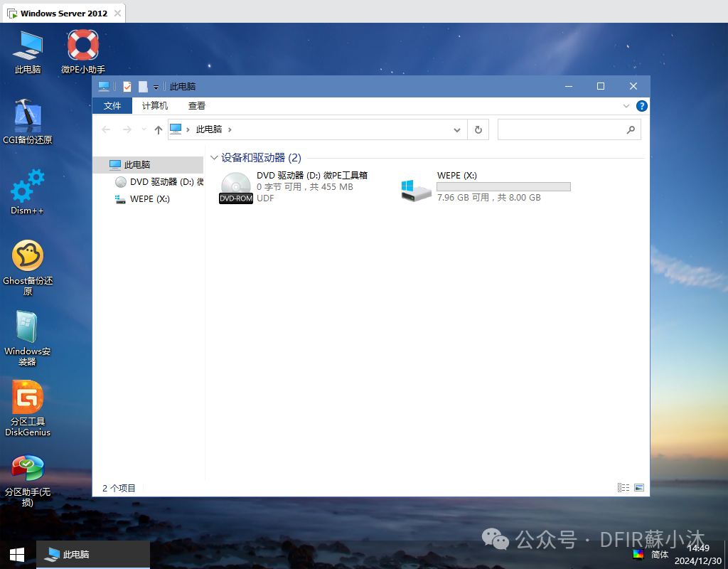Launch 微PE小助手 desktop shortcut
This screenshot has width=728, height=569.
83,52
